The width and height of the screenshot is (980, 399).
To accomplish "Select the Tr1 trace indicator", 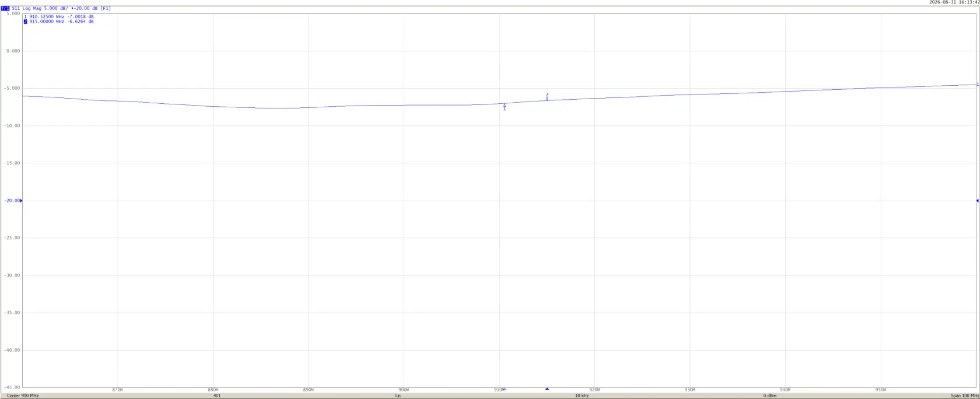I will coord(5,8).
